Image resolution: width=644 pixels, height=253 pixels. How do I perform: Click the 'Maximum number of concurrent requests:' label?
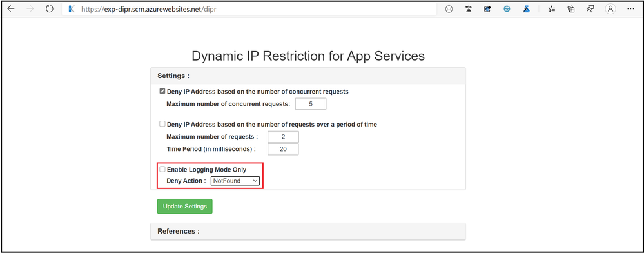228,104
